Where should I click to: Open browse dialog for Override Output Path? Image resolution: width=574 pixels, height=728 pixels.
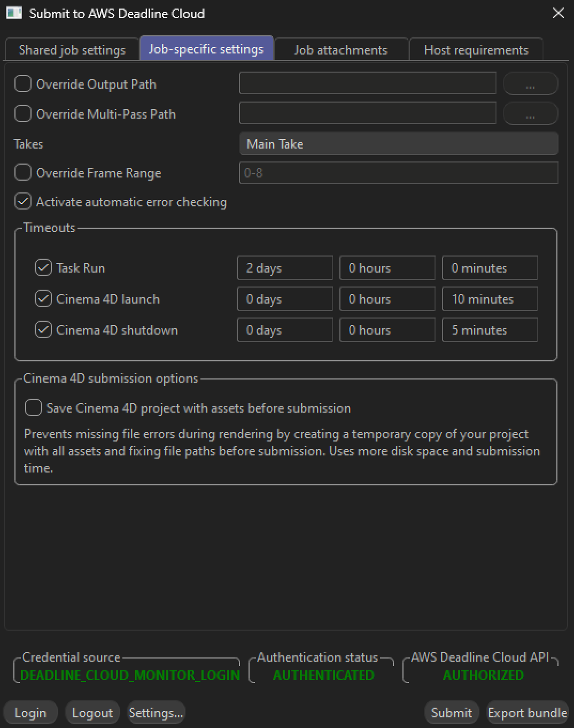[x=530, y=83]
